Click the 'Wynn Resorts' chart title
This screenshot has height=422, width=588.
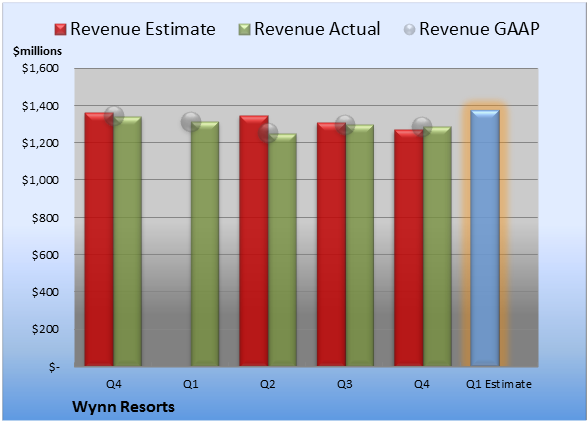point(123,407)
